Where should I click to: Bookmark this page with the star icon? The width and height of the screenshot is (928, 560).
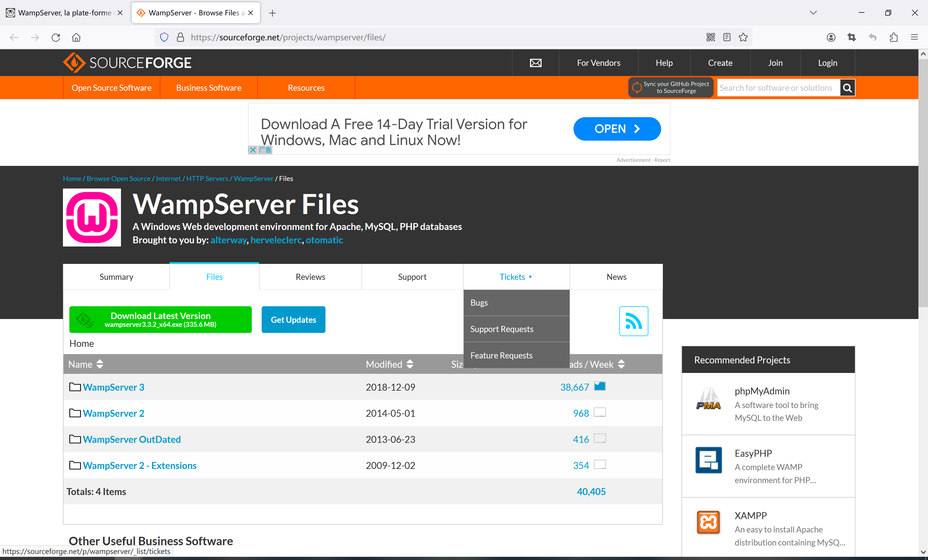click(x=743, y=37)
